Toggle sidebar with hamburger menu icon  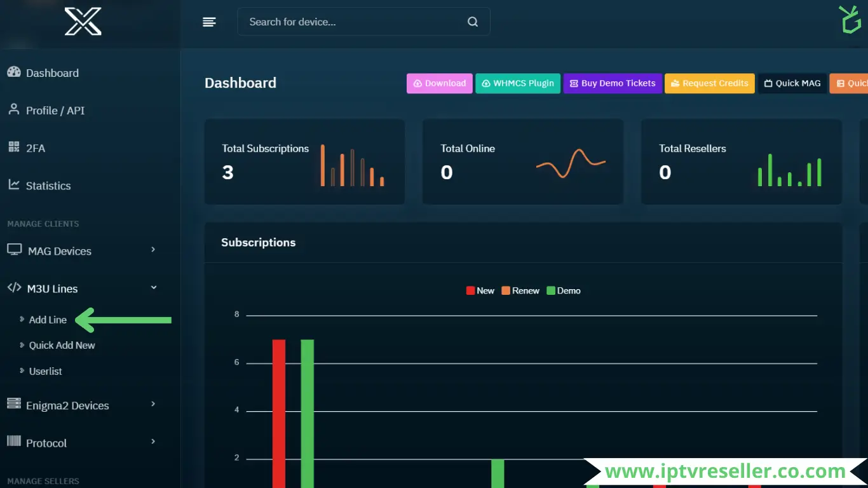209,22
